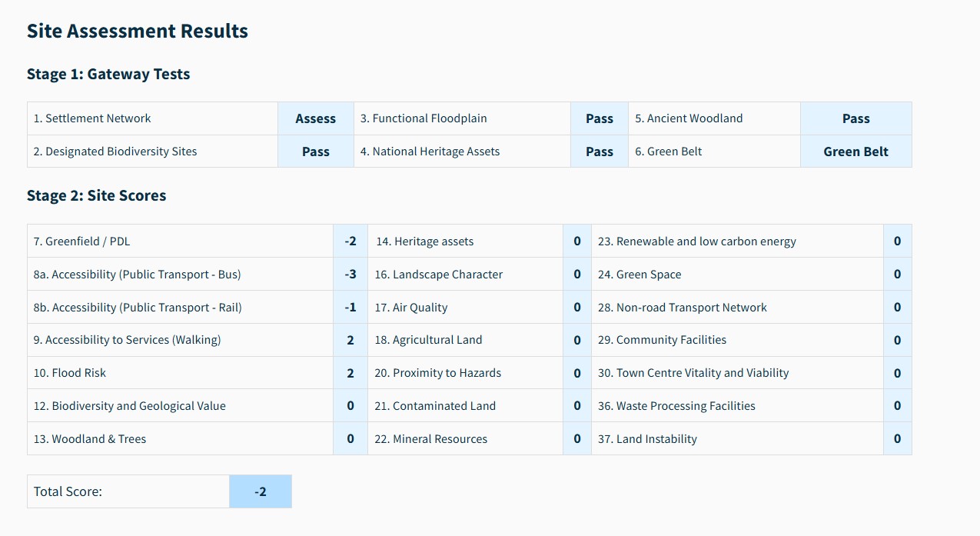
Task: Click the Total Score value -2
Action: tap(261, 491)
